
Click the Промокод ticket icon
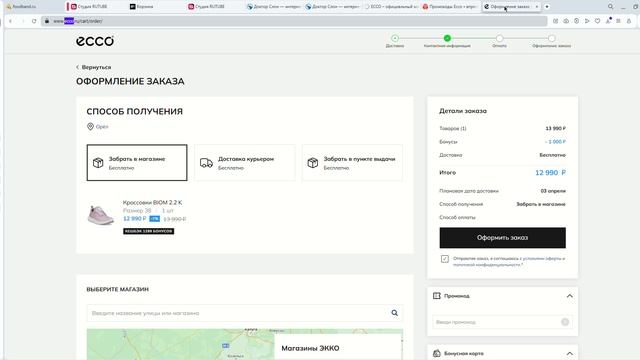[x=436, y=296]
